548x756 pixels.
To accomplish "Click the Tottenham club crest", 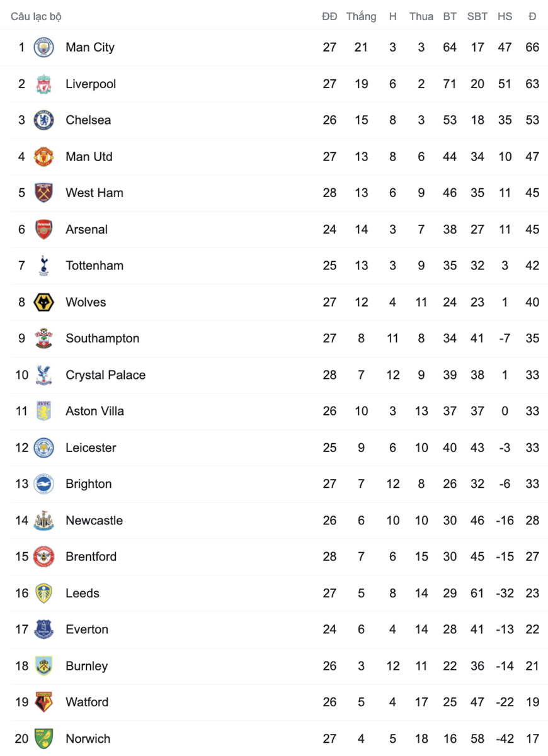I will [x=43, y=266].
